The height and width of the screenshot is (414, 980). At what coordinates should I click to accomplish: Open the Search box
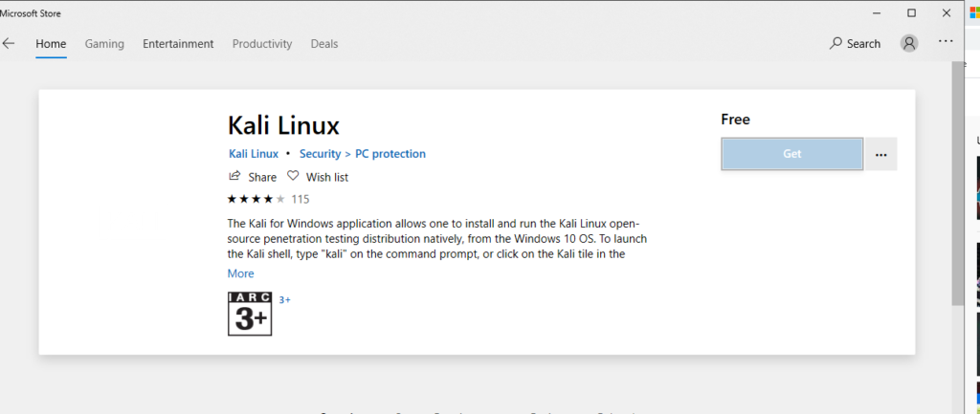click(x=855, y=44)
